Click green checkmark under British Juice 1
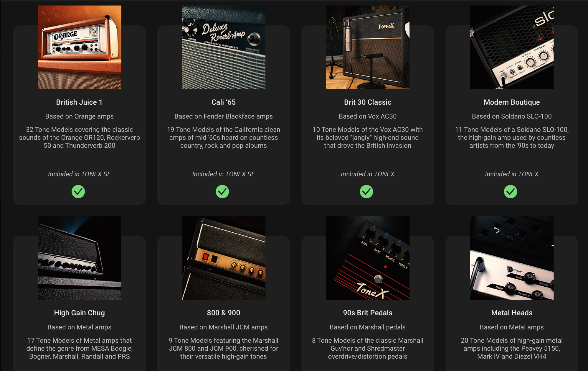 click(78, 192)
